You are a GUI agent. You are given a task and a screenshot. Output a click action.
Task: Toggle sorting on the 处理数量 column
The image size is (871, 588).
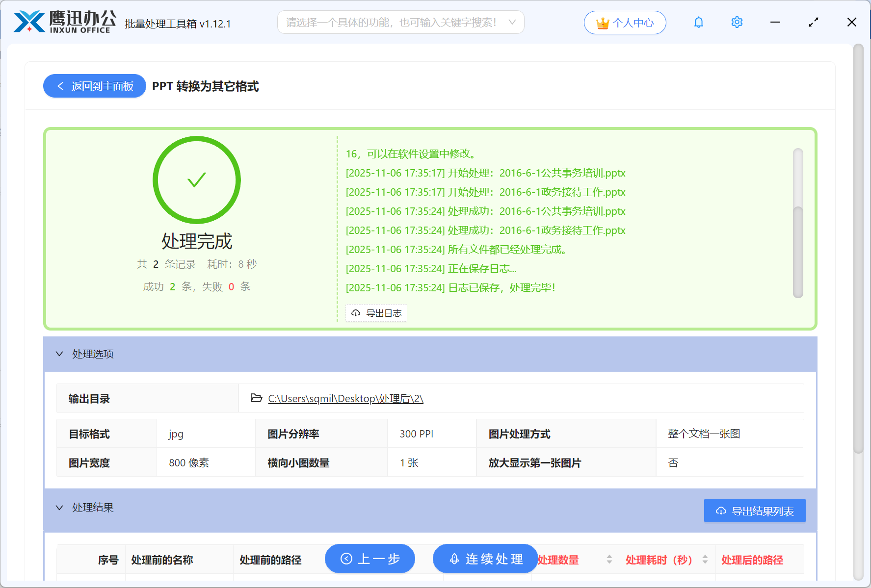coord(609,559)
